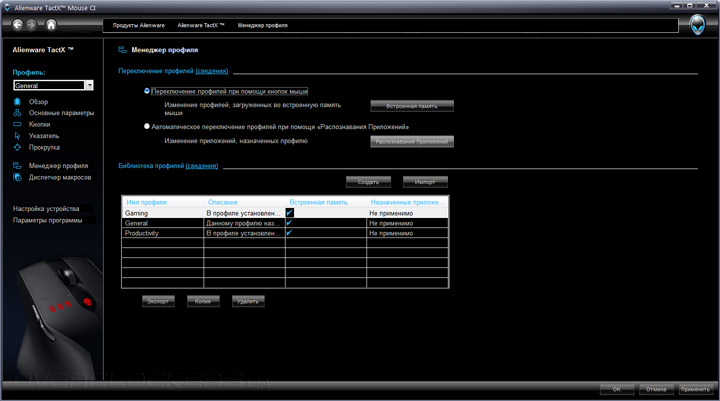Click the Прокрутка scroll icon
The width and height of the screenshot is (720, 401).
pyautogui.click(x=17, y=147)
